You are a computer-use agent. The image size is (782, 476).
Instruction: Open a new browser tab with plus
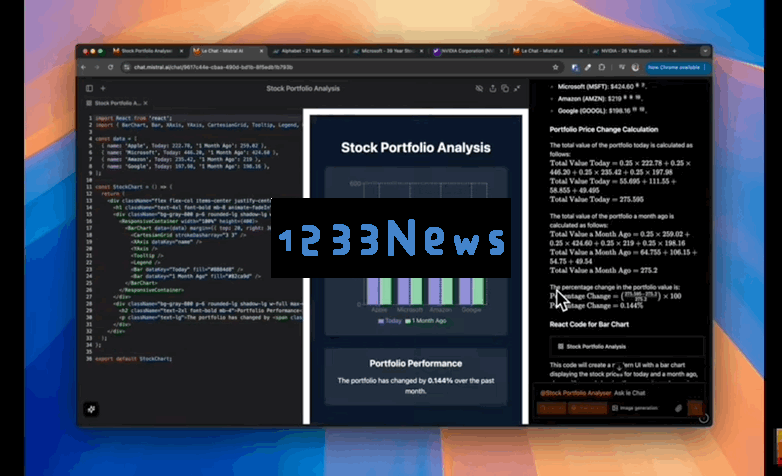[674, 51]
